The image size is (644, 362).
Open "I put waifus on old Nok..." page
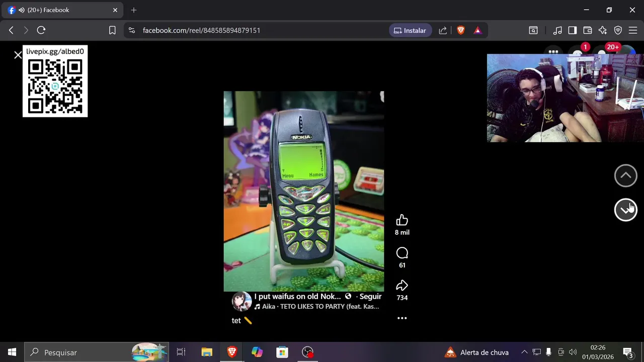pyautogui.click(x=297, y=297)
